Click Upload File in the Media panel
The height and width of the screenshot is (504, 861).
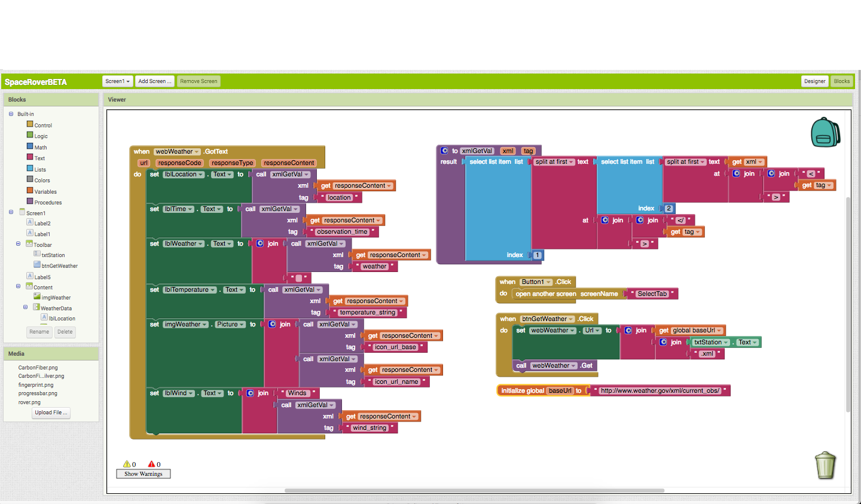pos(51,413)
